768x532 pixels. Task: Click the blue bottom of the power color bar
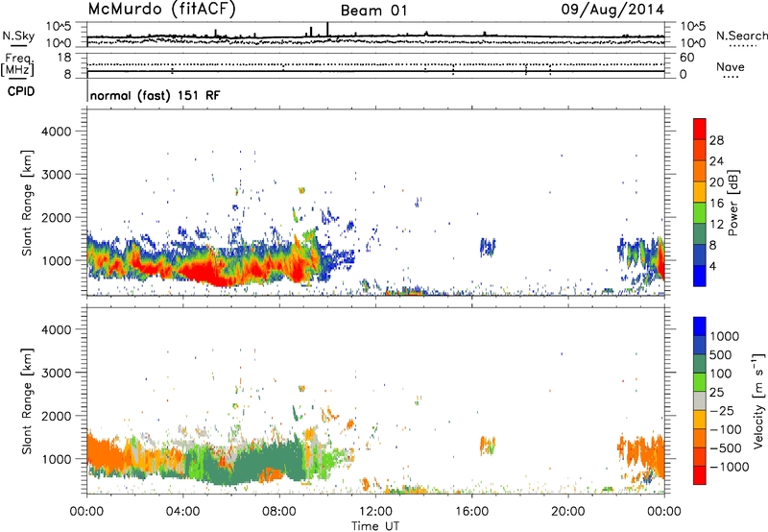(x=700, y=276)
